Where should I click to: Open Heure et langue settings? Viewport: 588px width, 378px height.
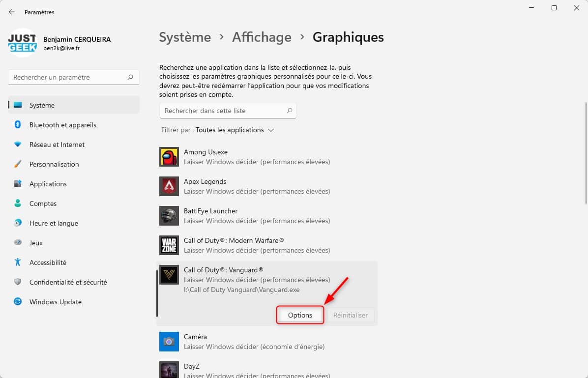pyautogui.click(x=74, y=223)
